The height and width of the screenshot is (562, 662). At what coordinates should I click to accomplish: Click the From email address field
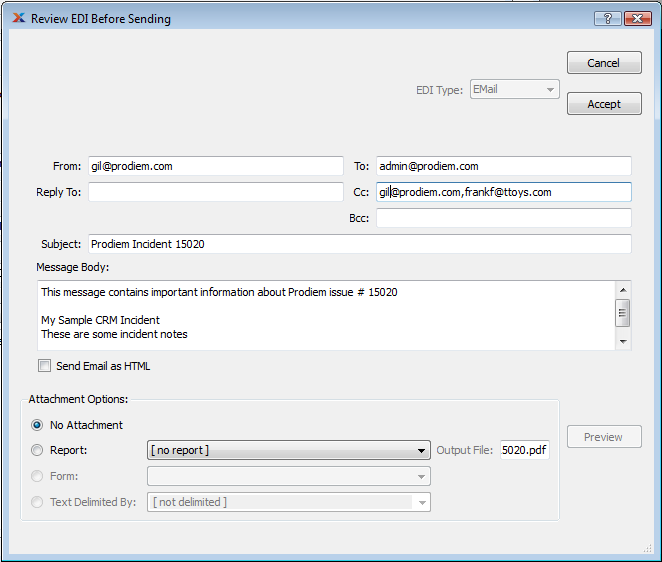[x=215, y=166]
